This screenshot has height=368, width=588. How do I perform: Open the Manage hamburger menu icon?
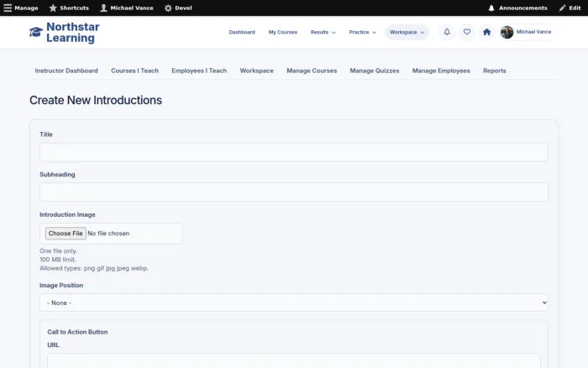(x=8, y=8)
